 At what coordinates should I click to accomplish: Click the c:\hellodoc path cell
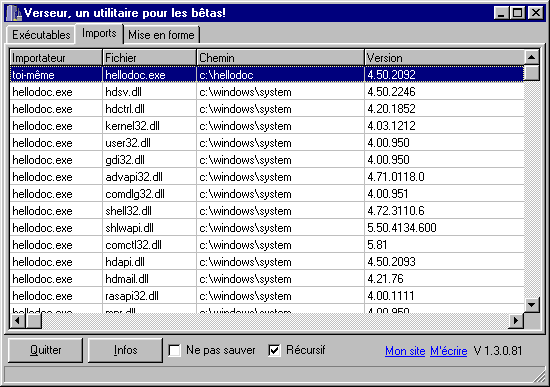pyautogui.click(x=280, y=75)
